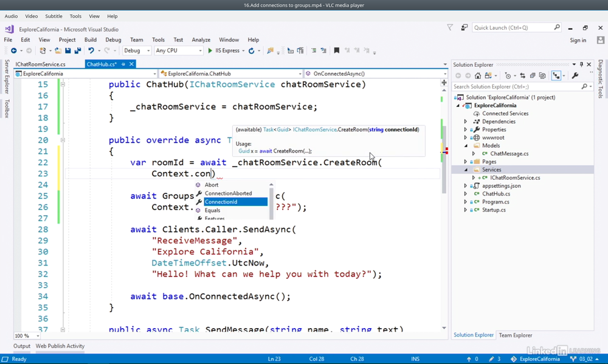The width and height of the screenshot is (608, 364).
Task: Click the account avatar icon by Sign in
Action: [x=601, y=40]
